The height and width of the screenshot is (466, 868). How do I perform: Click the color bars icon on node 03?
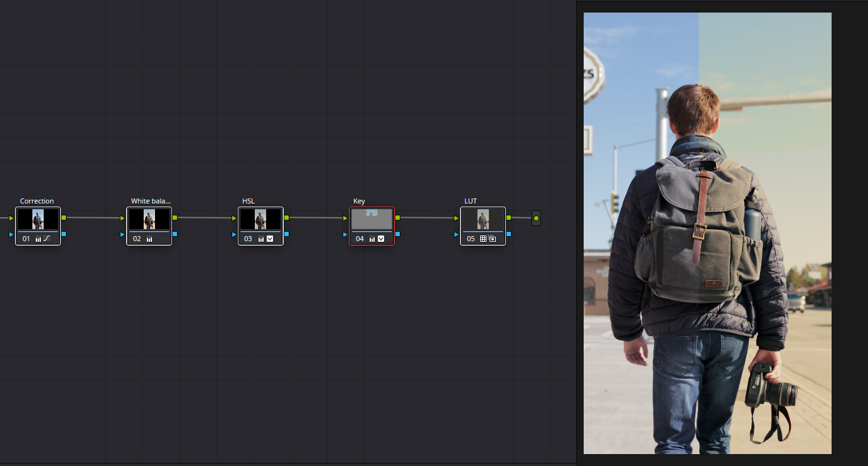click(x=260, y=239)
